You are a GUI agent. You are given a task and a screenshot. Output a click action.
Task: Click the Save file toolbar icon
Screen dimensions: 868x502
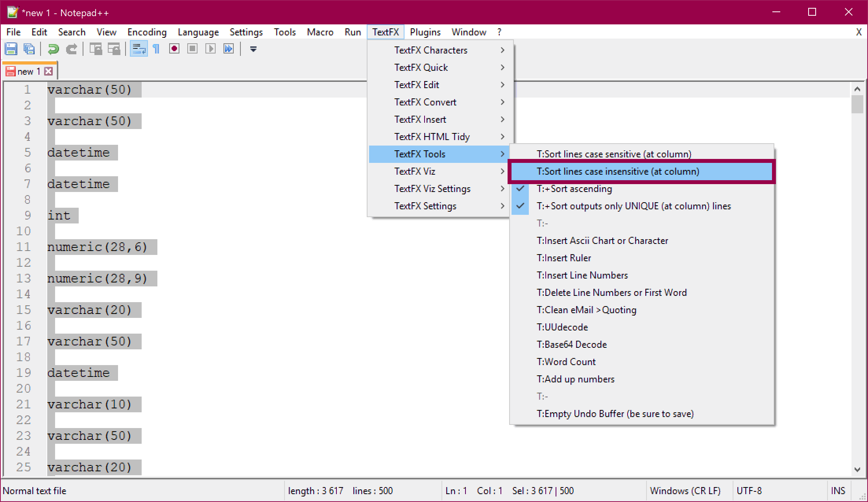pos(11,49)
